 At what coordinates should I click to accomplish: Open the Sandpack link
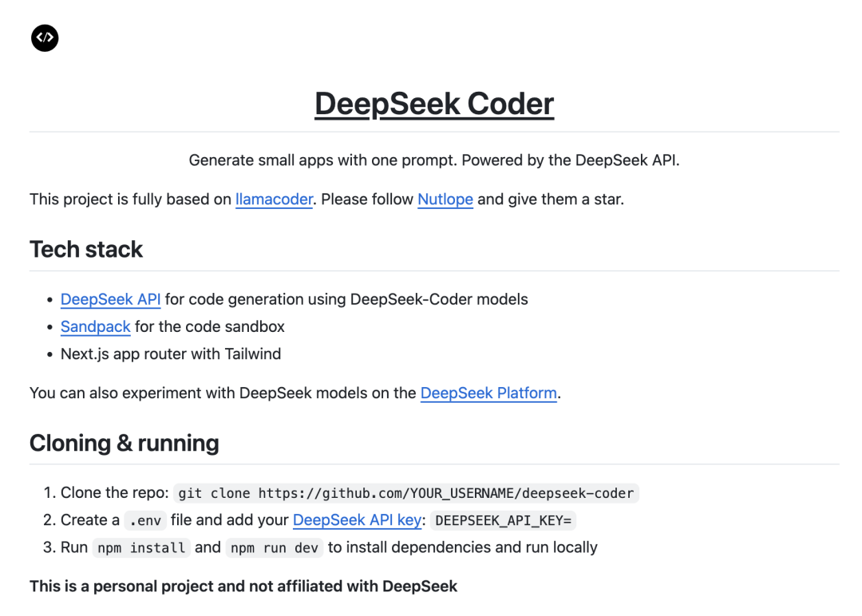point(96,326)
